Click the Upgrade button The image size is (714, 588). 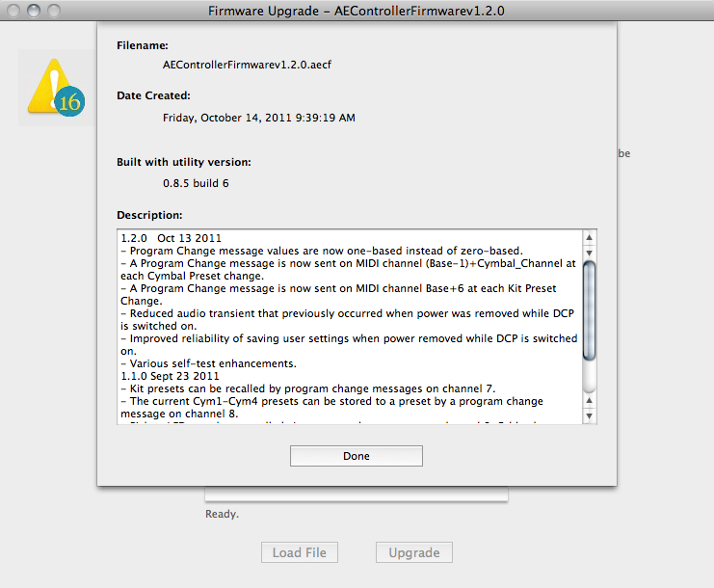point(413,552)
